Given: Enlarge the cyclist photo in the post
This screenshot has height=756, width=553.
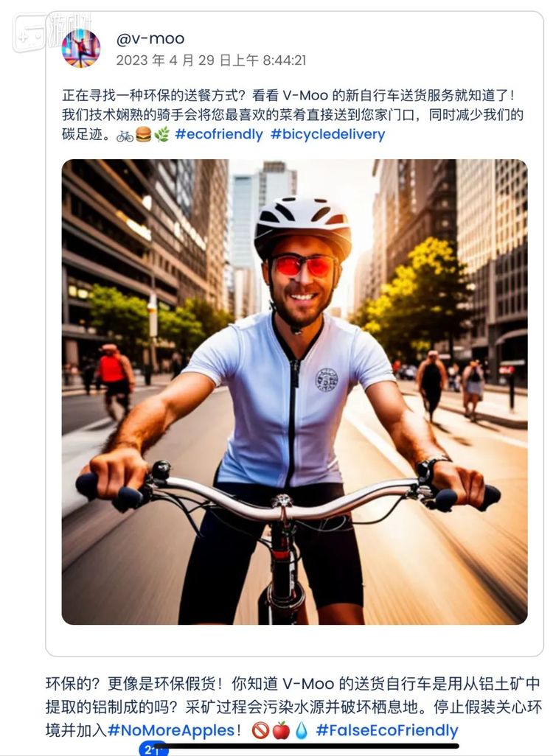Looking at the screenshot, I should pyautogui.click(x=294, y=391).
